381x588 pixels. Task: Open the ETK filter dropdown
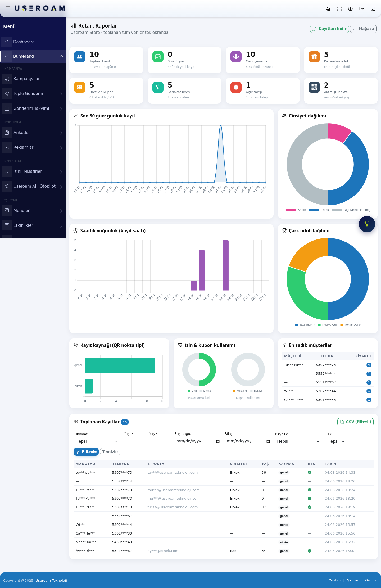[336, 441]
